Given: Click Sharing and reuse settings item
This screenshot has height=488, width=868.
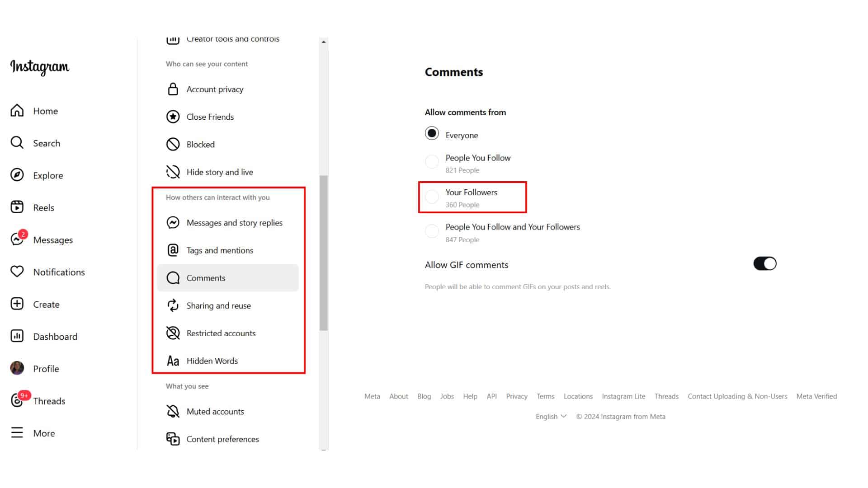Looking at the screenshot, I should point(219,305).
